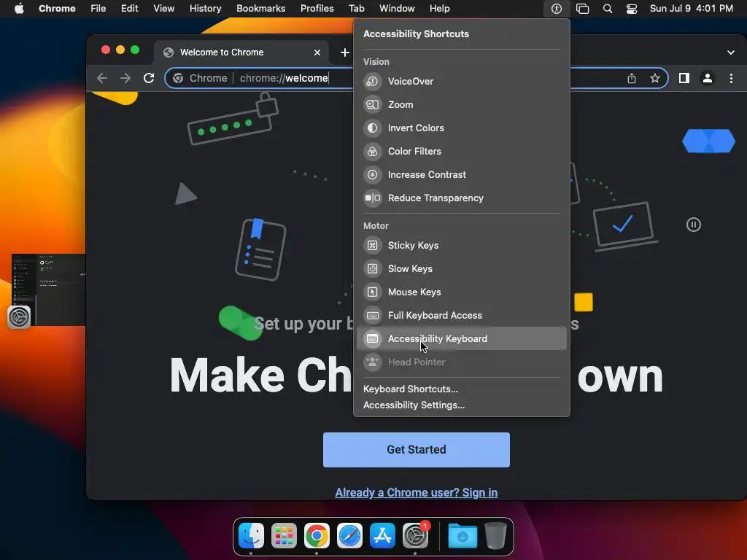The image size is (747, 560).
Task: Open the Window menu
Action: [x=397, y=9]
